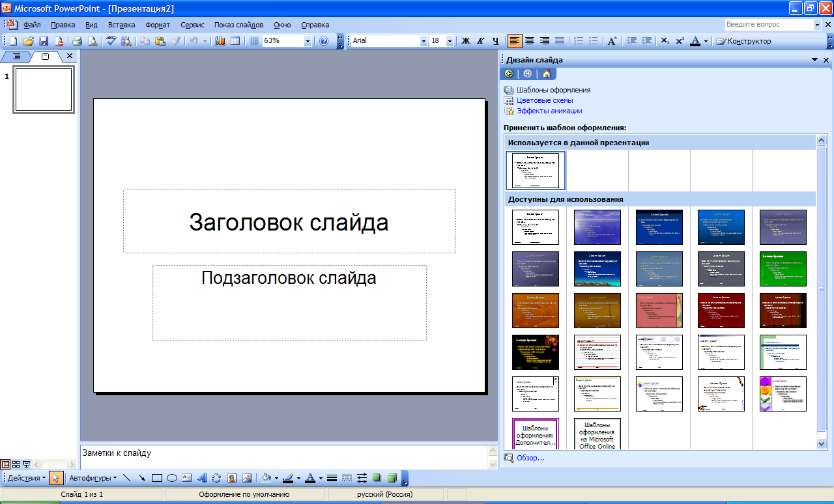Image resolution: width=834 pixels, height=504 pixels.
Task: Insert clip art
Action: (x=232, y=478)
